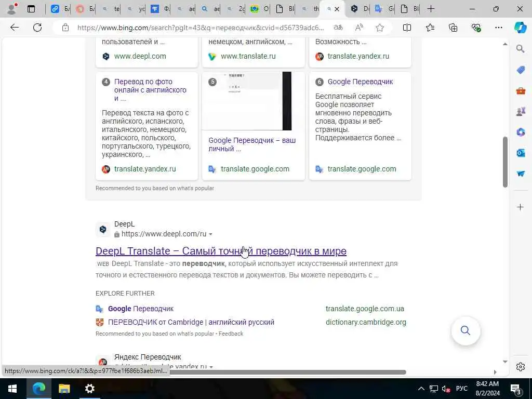The width and height of the screenshot is (532, 399).
Task: Expand the deepl.com/ru URL dropdown arrow
Action: 211,234
